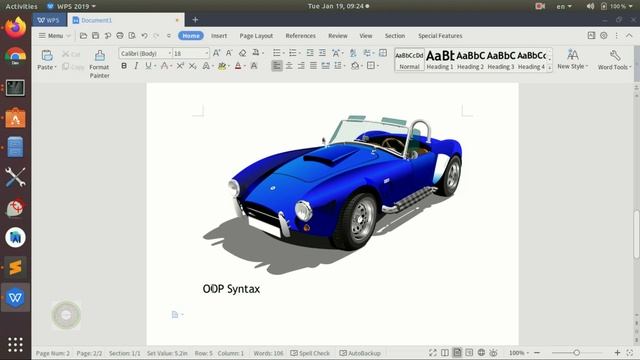Toggle Spell Check in status bar
This screenshot has height=360, width=640.
(310, 353)
